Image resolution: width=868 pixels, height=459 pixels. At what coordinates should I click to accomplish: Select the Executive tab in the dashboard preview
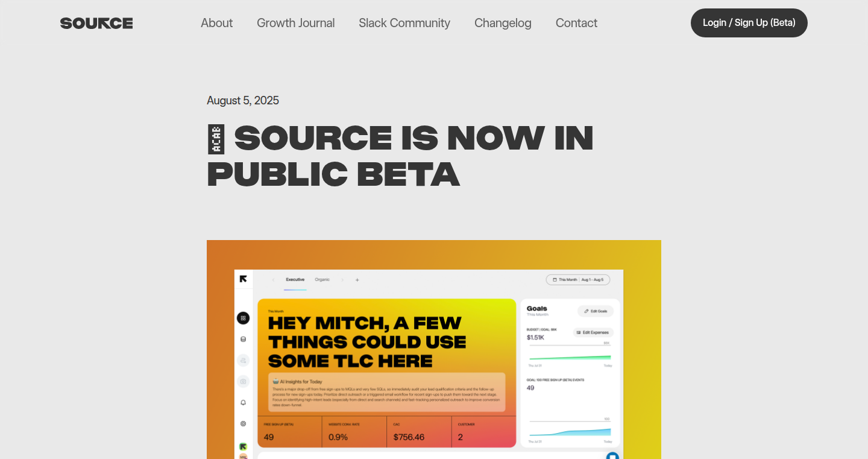(295, 280)
